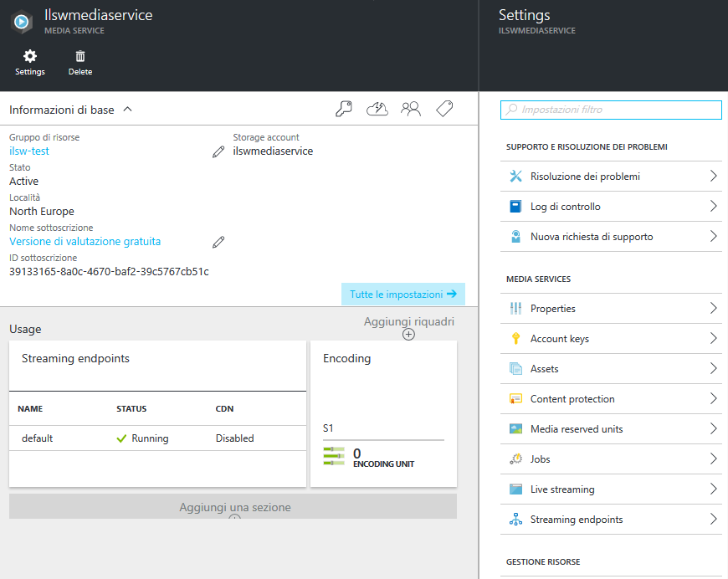Click the Jobs gear clock icon
728x579 pixels.
pyautogui.click(x=515, y=459)
